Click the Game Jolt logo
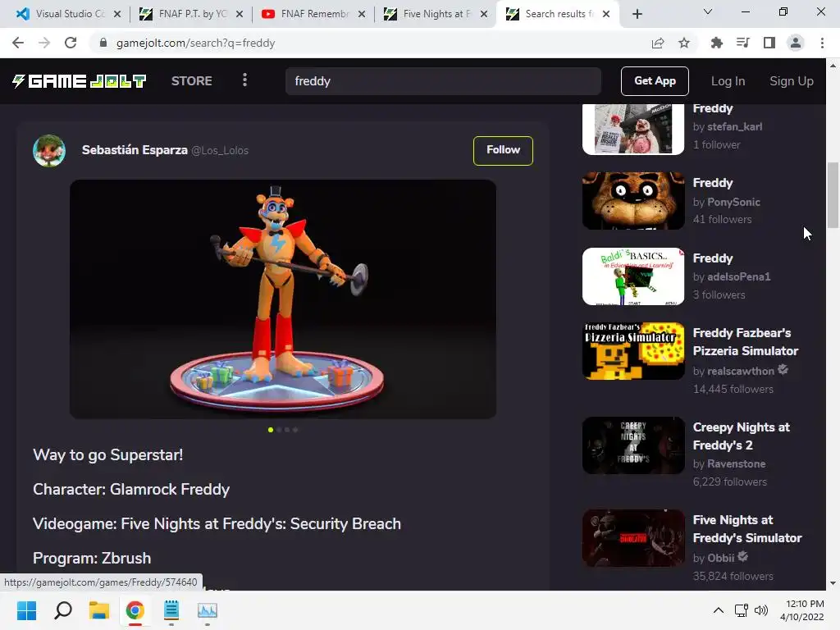The height and width of the screenshot is (630, 840). pos(80,81)
